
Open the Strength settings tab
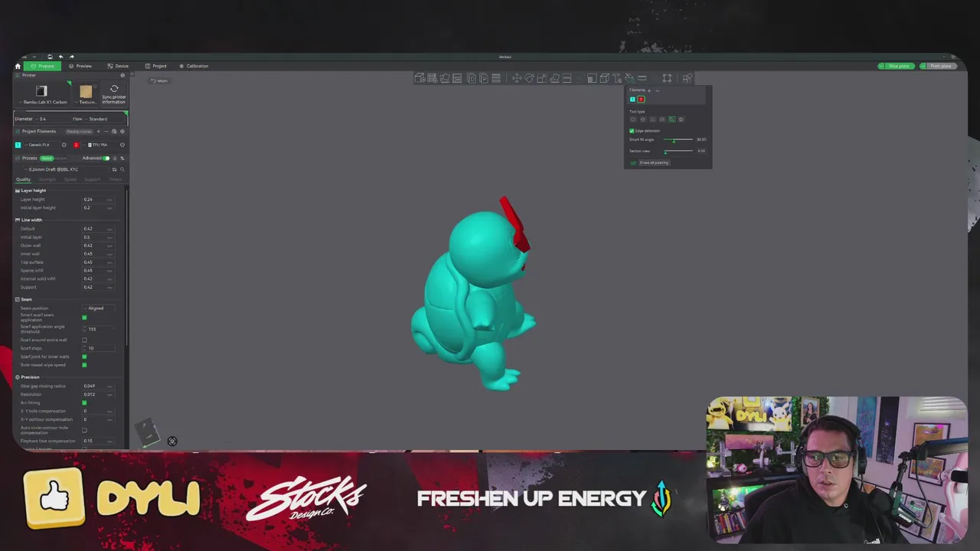pyautogui.click(x=47, y=180)
